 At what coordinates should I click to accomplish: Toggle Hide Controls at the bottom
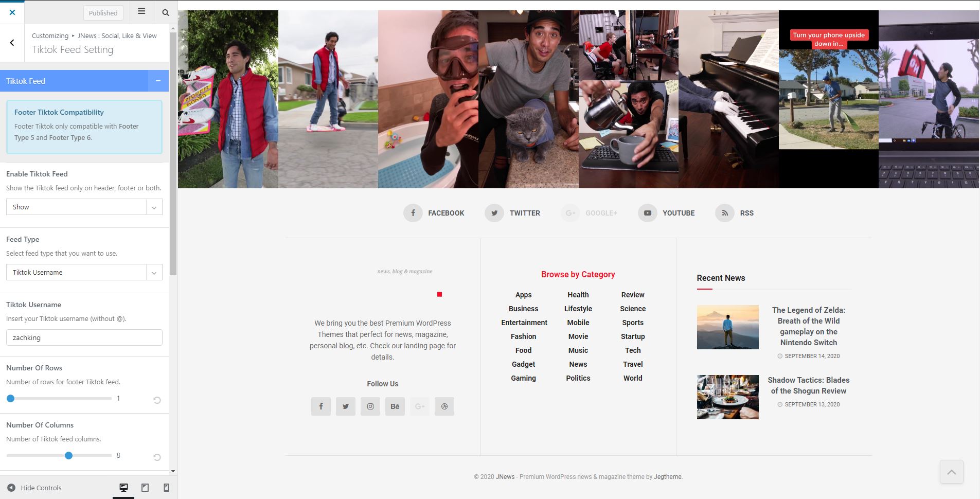34,488
